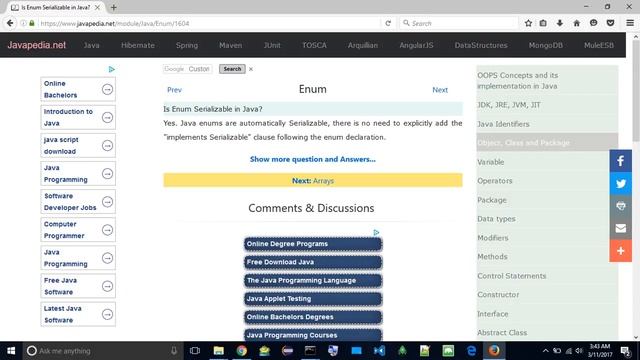Click the yellow Next: Arrays bar
Screen dimensions: 640x360
(x=313, y=180)
